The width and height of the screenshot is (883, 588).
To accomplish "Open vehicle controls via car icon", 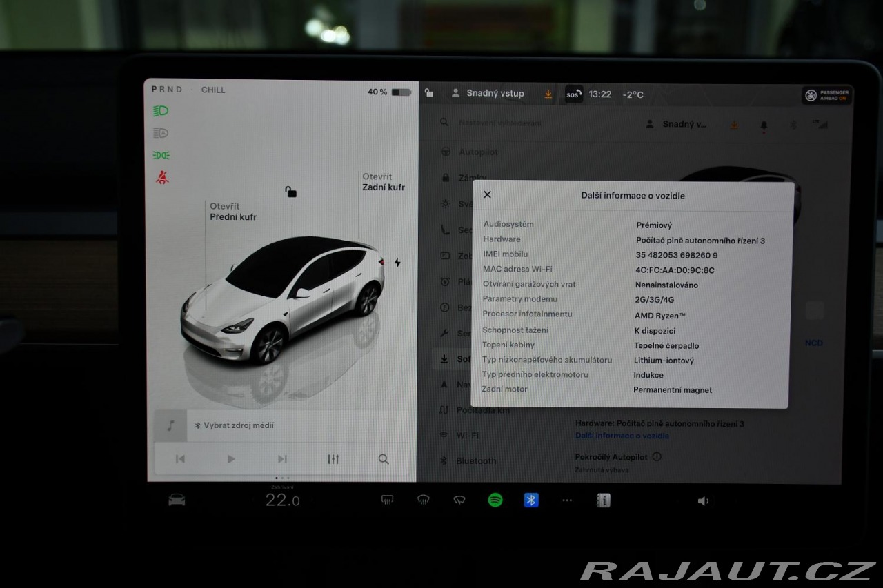I will tap(177, 500).
